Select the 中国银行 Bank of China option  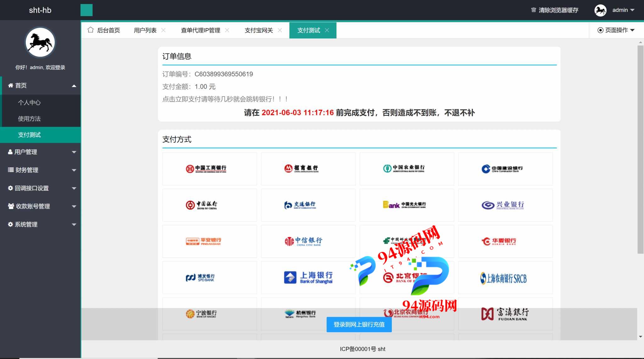click(209, 205)
